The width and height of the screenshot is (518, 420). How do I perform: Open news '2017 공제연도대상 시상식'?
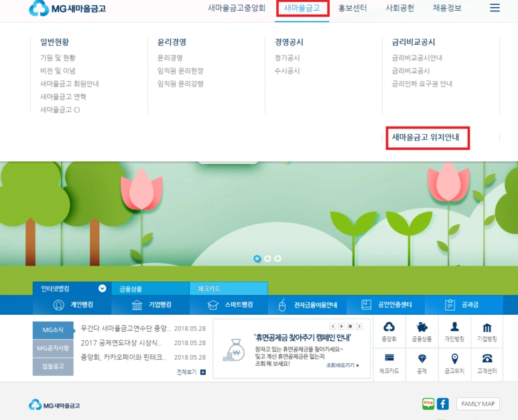[x=121, y=343]
